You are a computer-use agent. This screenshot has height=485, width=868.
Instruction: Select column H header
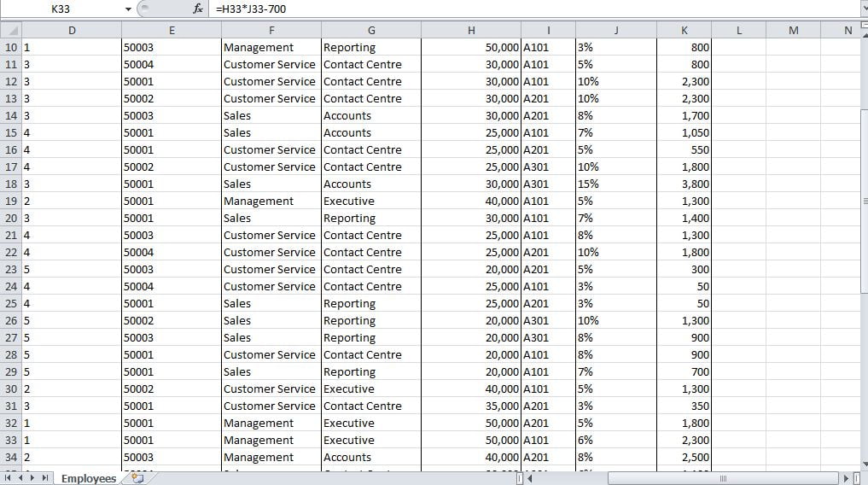tap(471, 31)
